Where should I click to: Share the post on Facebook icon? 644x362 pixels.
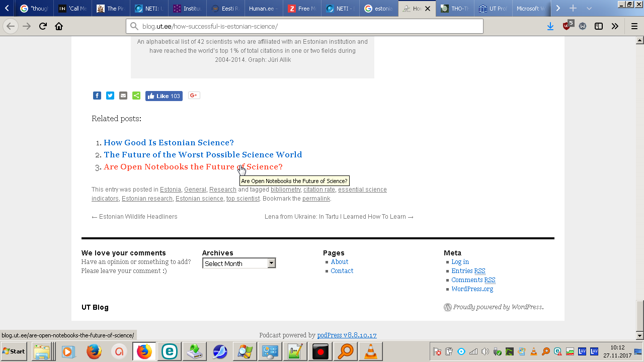pos(97,96)
